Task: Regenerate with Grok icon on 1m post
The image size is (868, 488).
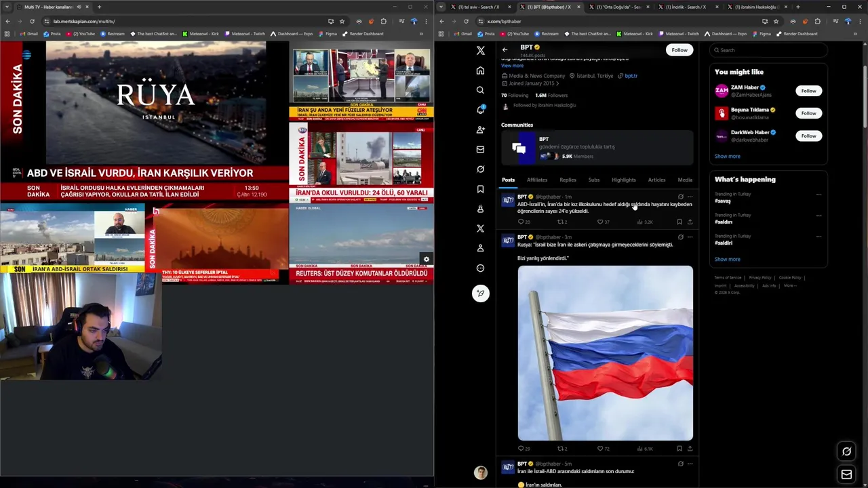Action: tap(680, 197)
